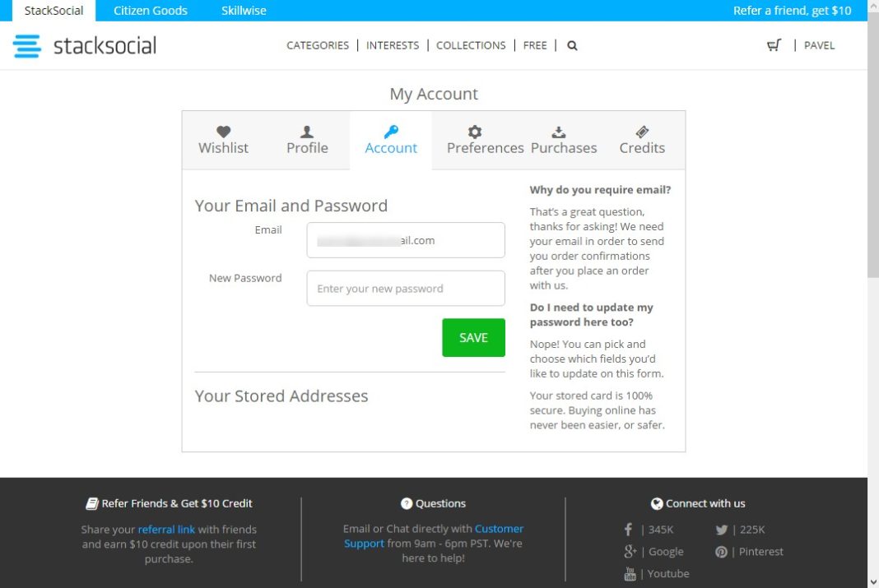This screenshot has height=588, width=879.
Task: Click the scrollbar up arrow
Action: (873, 5)
